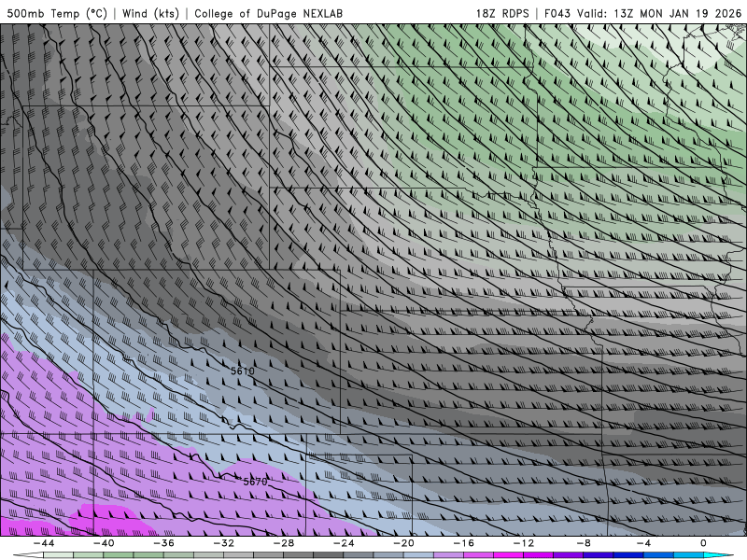The height and width of the screenshot is (560, 747).
Task: Click the -24 color scale label
Action: click(344, 543)
